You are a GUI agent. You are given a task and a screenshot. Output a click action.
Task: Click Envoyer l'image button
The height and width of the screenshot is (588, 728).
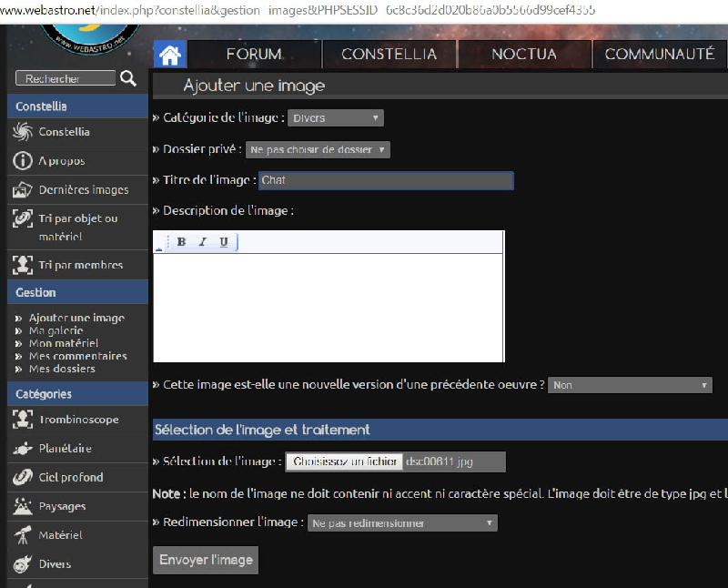tap(206, 560)
